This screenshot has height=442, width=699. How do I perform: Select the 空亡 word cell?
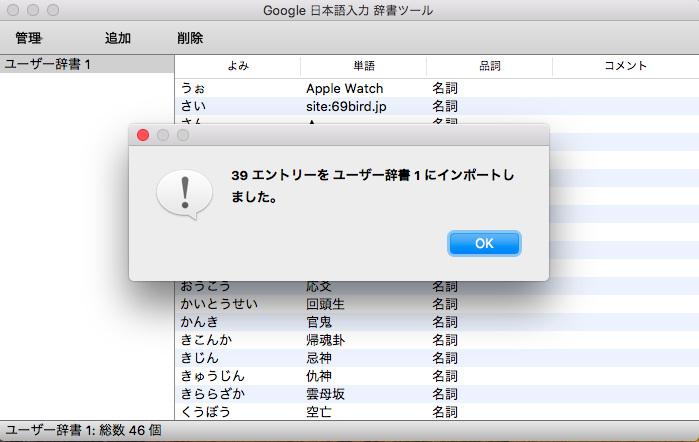click(364, 412)
